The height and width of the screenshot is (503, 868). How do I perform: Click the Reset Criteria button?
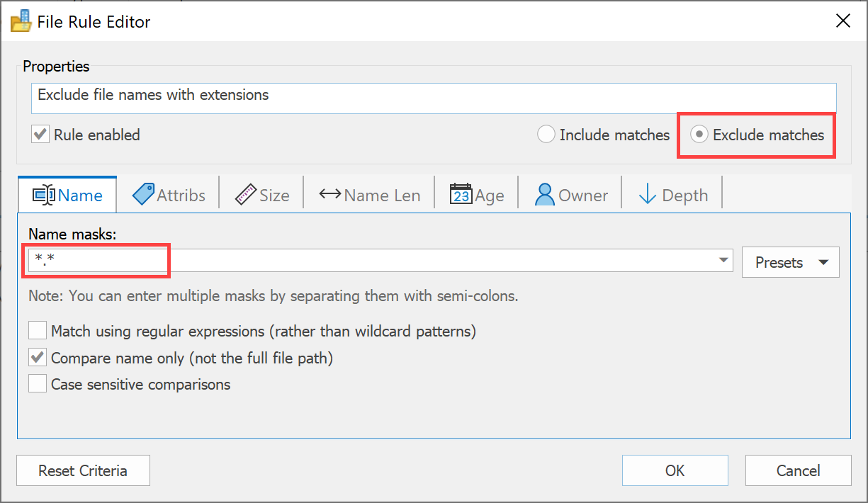[x=83, y=470]
